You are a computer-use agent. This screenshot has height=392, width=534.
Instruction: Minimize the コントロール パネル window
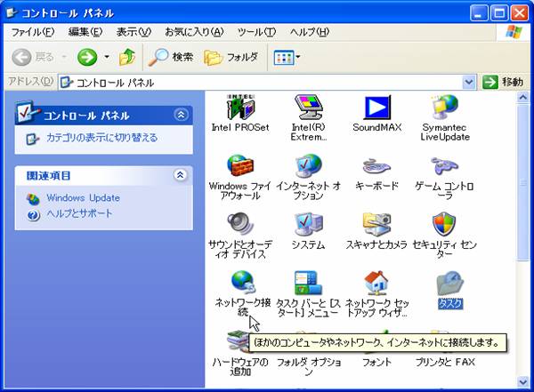(479, 13)
